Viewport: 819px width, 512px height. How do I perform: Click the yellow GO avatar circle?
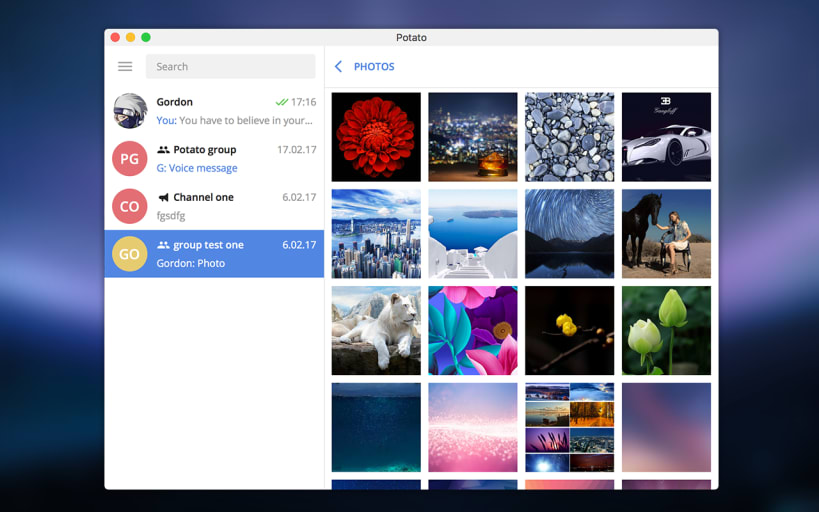130,254
